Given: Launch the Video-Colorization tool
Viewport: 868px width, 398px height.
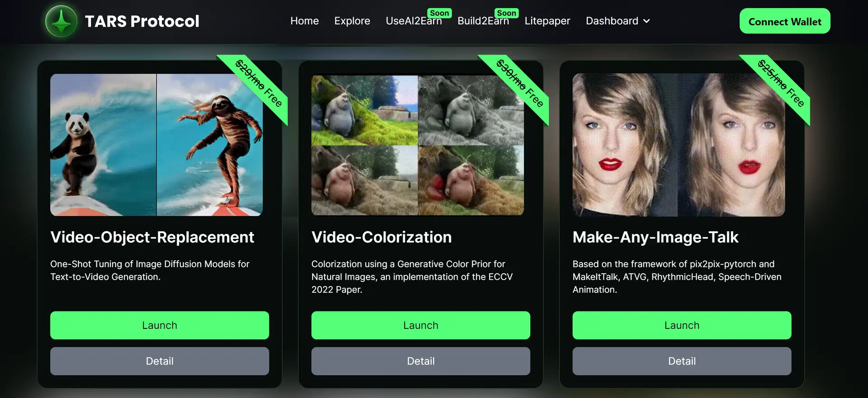Looking at the screenshot, I should click(420, 325).
